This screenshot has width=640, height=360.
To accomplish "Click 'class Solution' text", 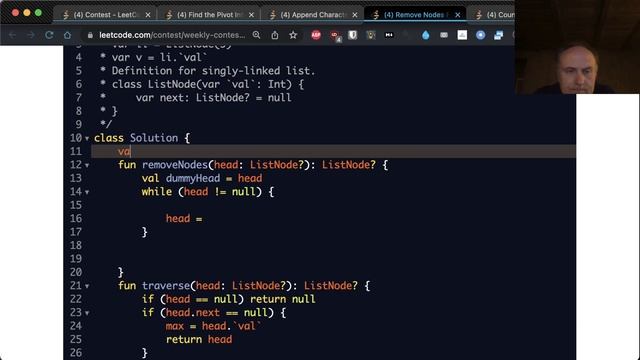I will [x=136, y=138].
